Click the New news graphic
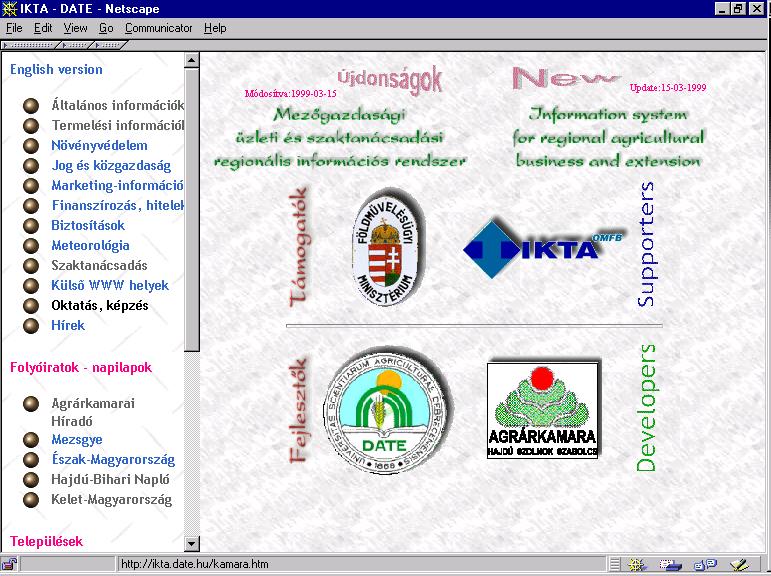The width and height of the screenshot is (771, 576). click(565, 78)
